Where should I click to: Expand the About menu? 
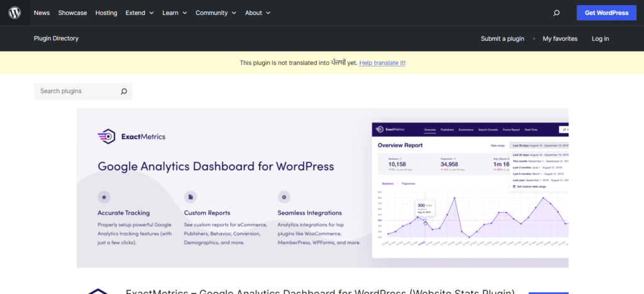[x=258, y=13]
